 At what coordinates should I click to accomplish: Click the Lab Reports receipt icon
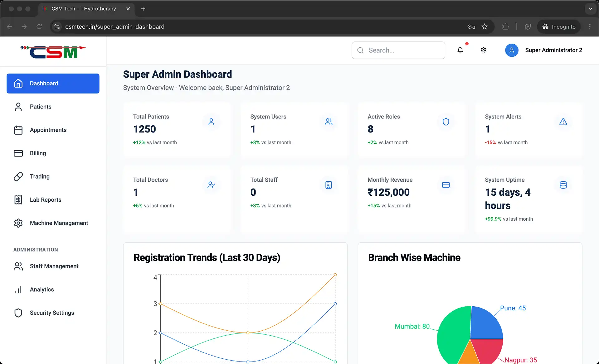tap(18, 200)
